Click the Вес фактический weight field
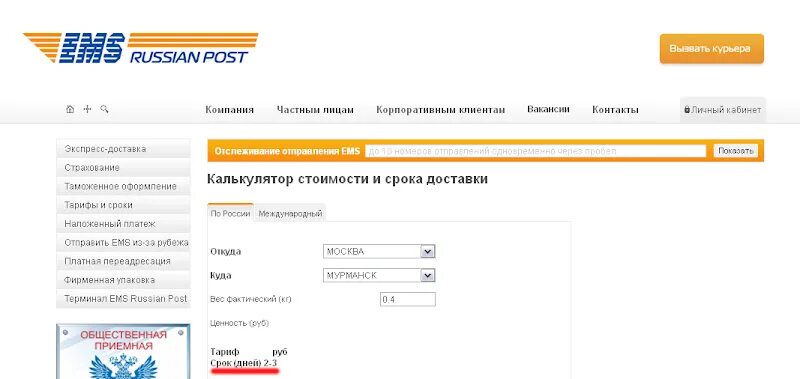This screenshot has width=800, height=379. 408,299
